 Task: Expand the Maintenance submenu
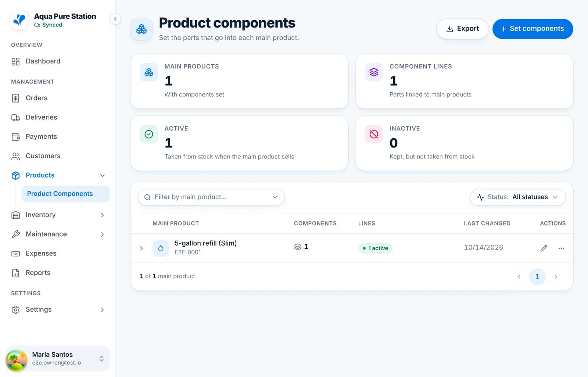point(103,234)
